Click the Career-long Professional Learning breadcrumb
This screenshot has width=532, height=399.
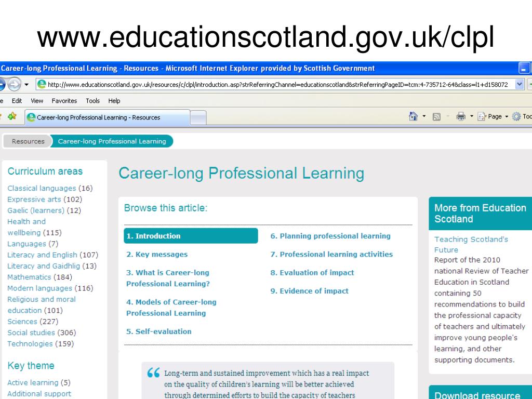click(112, 141)
